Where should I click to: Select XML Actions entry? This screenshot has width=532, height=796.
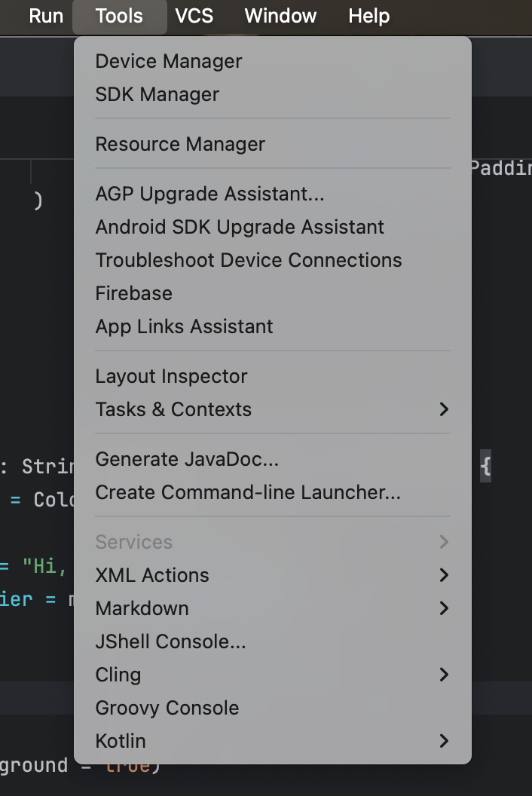pyautogui.click(x=273, y=575)
